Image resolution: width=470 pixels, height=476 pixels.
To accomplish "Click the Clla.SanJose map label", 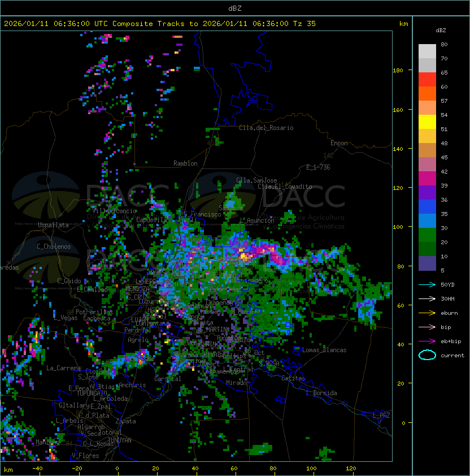I will [x=256, y=180].
